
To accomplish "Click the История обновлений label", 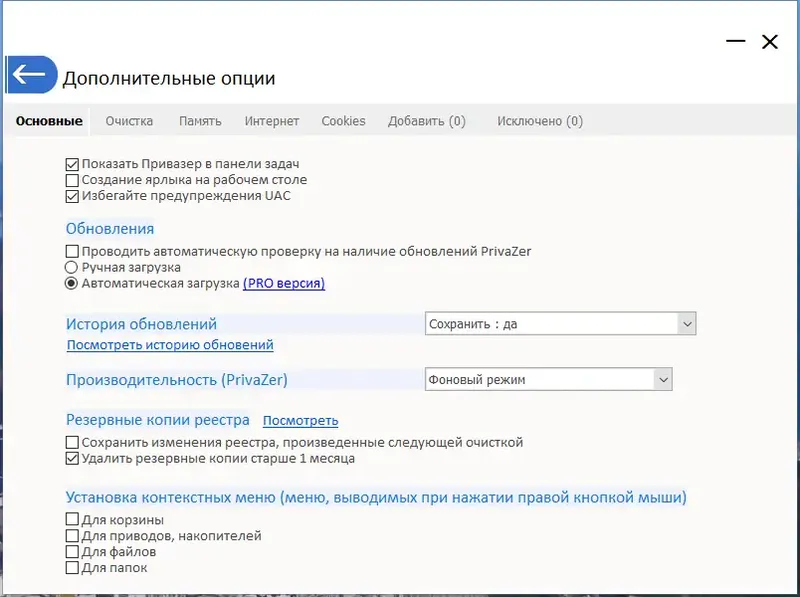I will click(x=141, y=324).
